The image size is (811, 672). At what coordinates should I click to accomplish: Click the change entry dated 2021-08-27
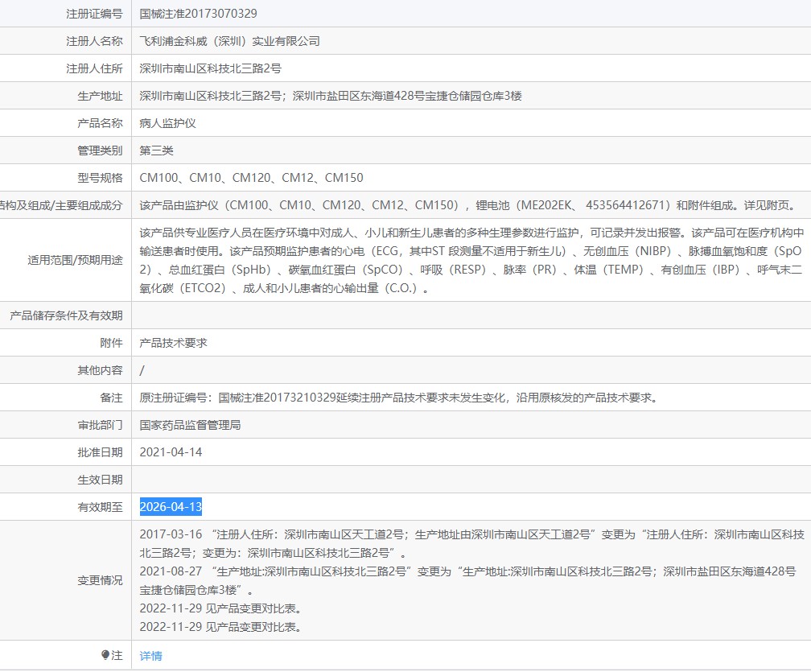click(x=467, y=580)
